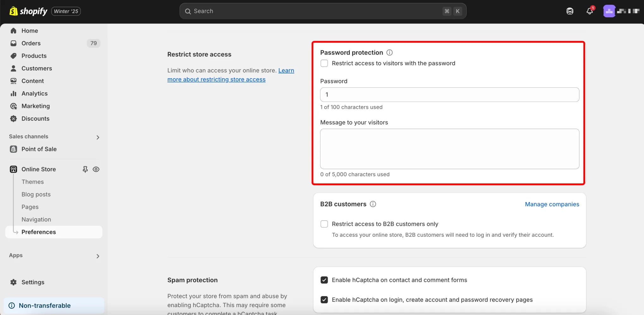Open the notifications bell
This screenshot has height=315, width=644.
(589, 11)
